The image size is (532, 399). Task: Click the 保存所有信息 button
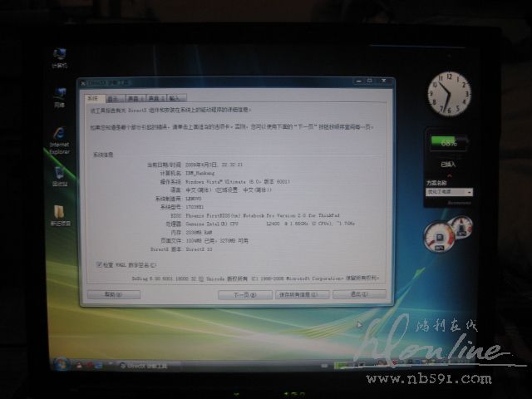coord(303,294)
